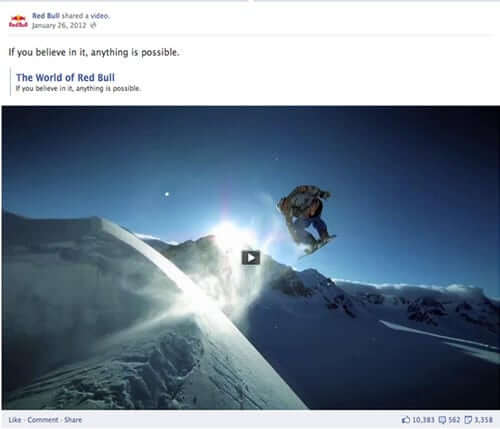Play the video using the center play button

click(251, 258)
